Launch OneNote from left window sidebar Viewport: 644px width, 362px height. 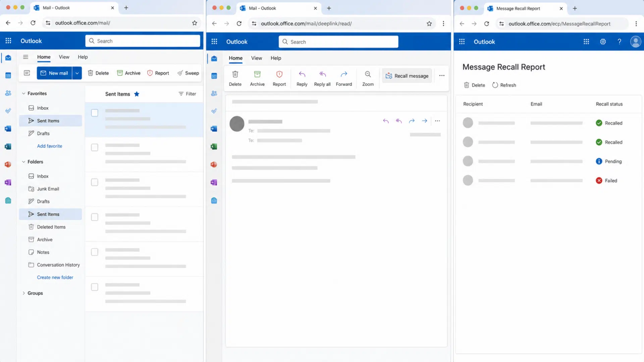point(8,182)
